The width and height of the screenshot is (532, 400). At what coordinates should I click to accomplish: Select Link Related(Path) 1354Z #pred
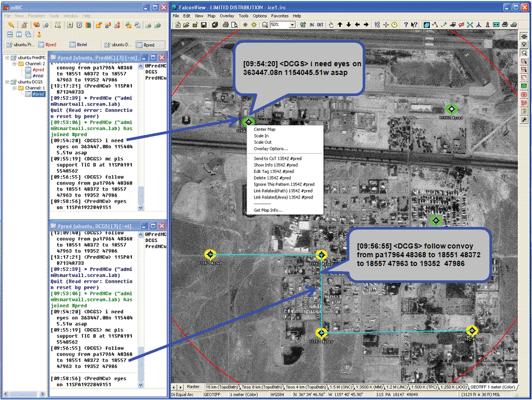click(283, 191)
